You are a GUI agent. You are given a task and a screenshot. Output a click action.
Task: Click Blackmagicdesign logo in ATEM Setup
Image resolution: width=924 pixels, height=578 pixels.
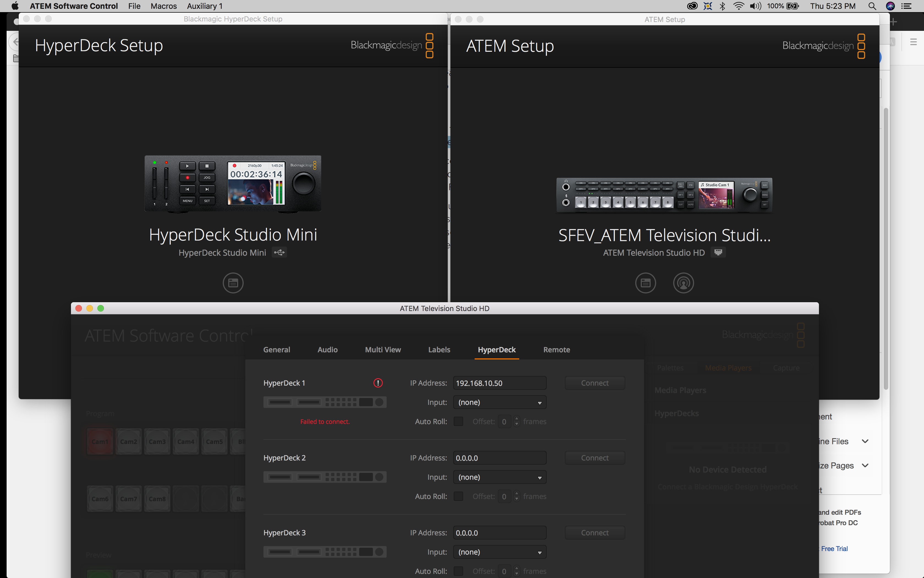coord(824,46)
